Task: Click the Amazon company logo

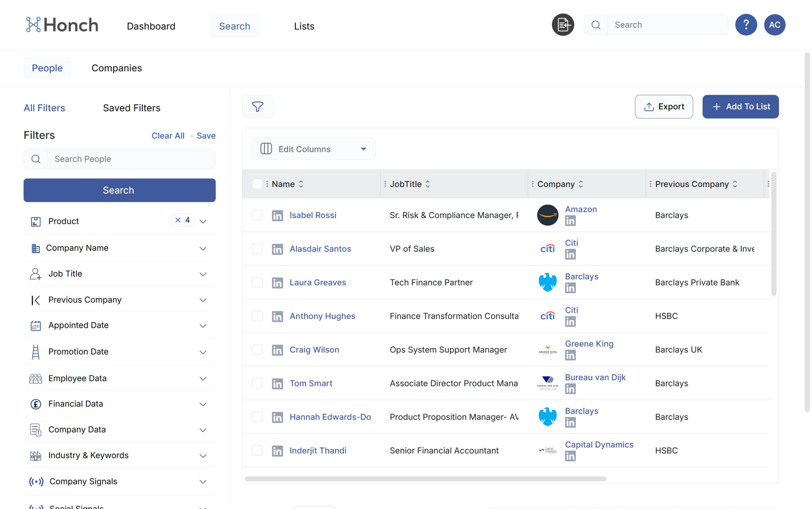Action: (x=547, y=215)
